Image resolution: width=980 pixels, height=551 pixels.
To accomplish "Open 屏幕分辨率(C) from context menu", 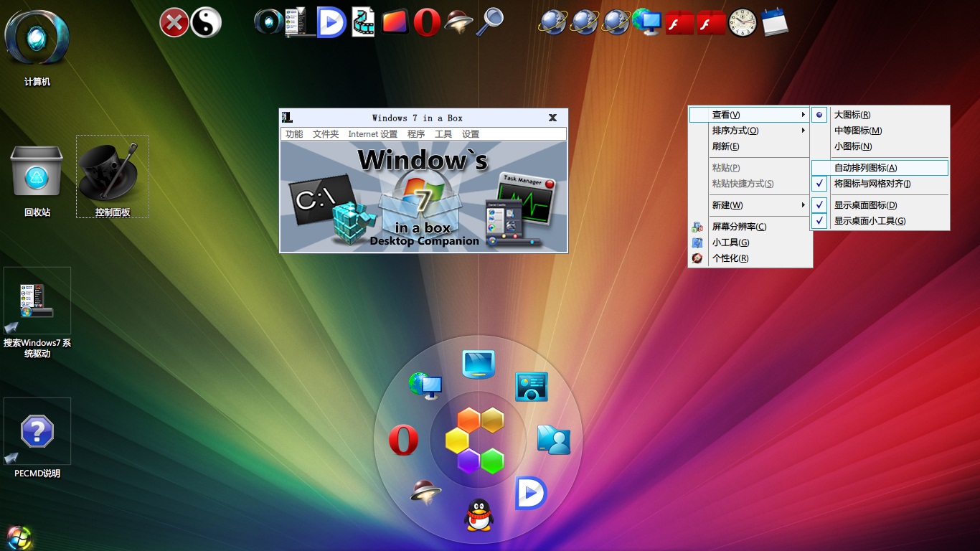I will point(750,227).
